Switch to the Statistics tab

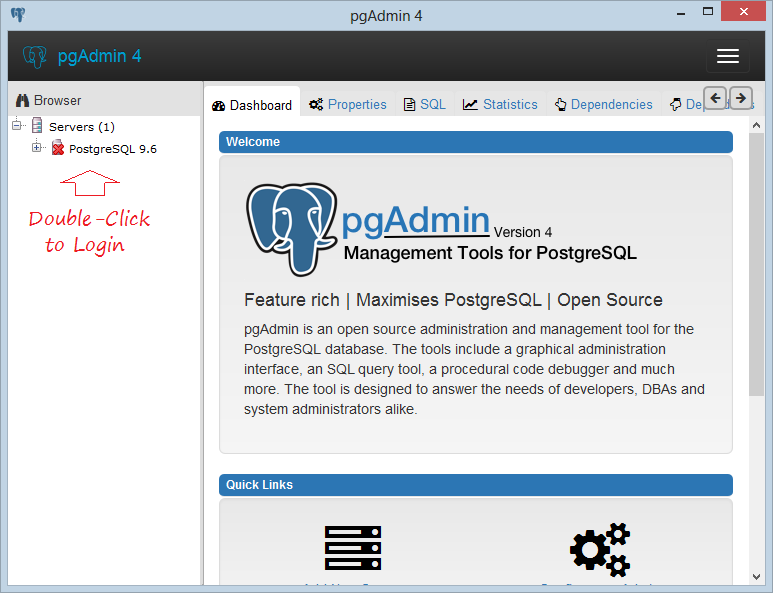(x=500, y=105)
